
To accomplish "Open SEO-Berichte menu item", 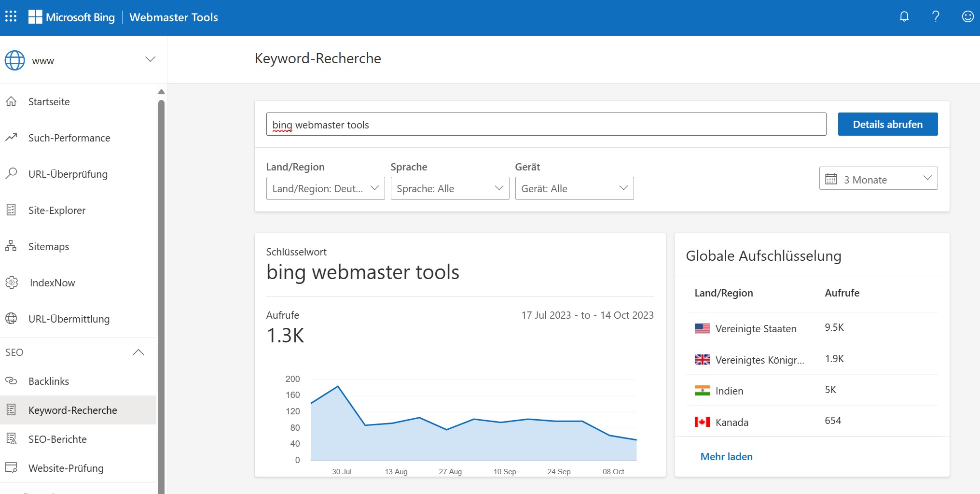I will pos(78,439).
